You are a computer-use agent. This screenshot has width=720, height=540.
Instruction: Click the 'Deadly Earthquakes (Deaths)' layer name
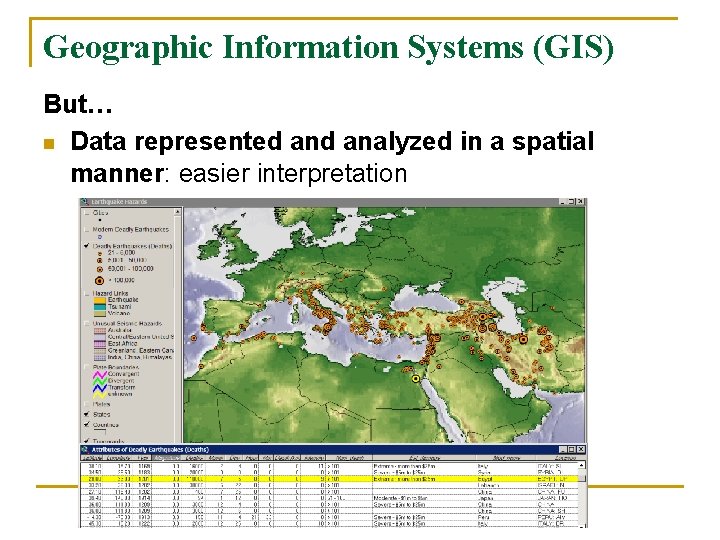click(132, 246)
